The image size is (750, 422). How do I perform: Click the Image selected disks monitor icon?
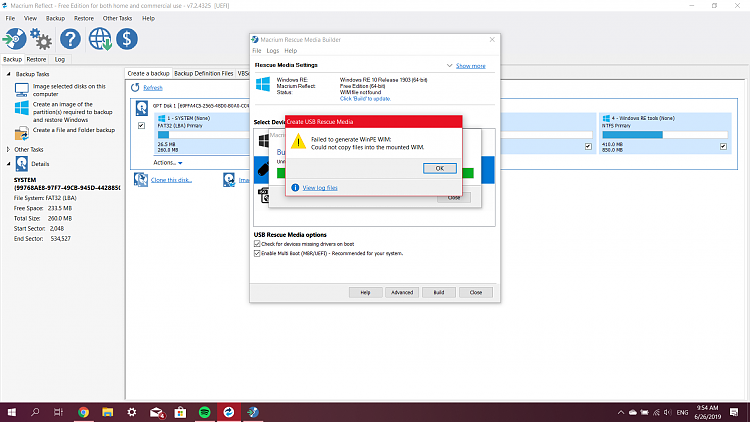[22, 89]
